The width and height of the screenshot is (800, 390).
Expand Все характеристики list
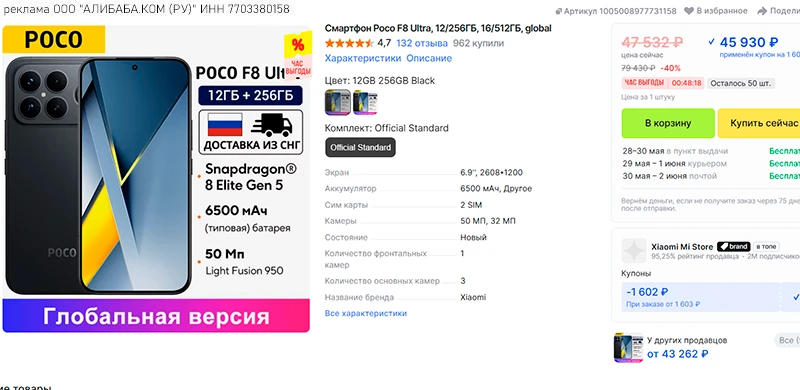click(x=366, y=313)
